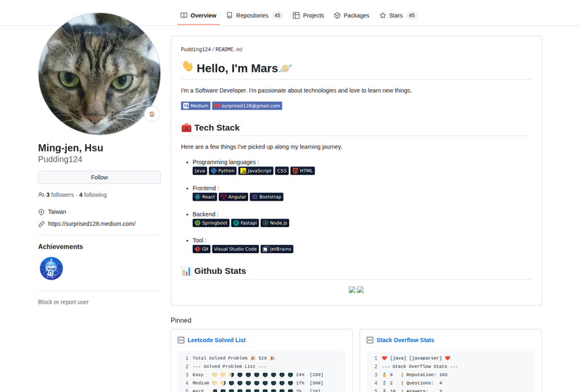Switch to the Repositories tab
580x392 pixels.
(254, 15)
